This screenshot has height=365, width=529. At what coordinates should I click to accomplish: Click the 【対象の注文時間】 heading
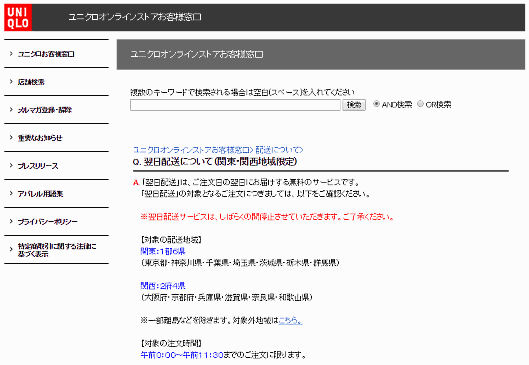[x=171, y=343]
